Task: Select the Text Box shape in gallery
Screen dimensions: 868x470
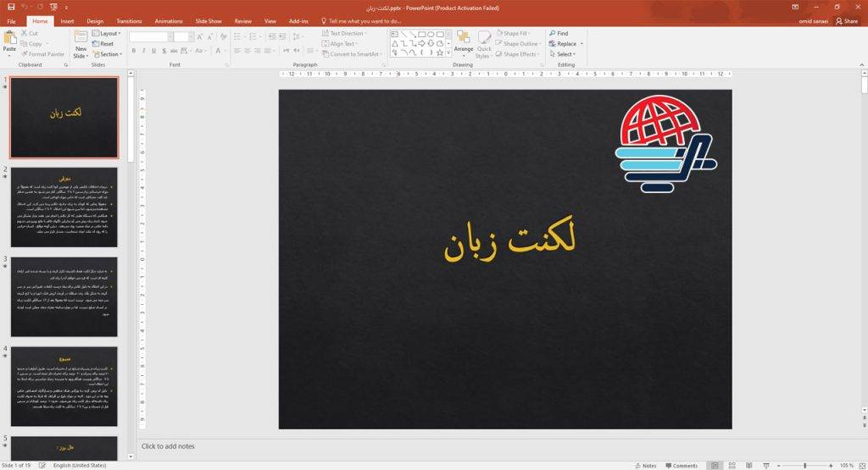Action: pos(395,34)
